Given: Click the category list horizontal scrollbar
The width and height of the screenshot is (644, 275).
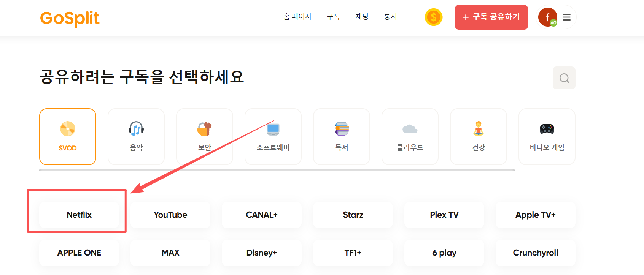Looking at the screenshot, I should 277,170.
